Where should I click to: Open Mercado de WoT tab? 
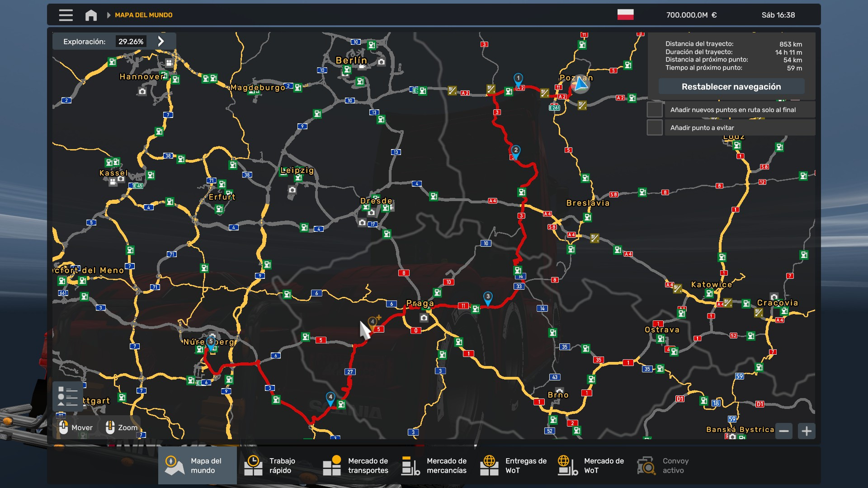591,465
